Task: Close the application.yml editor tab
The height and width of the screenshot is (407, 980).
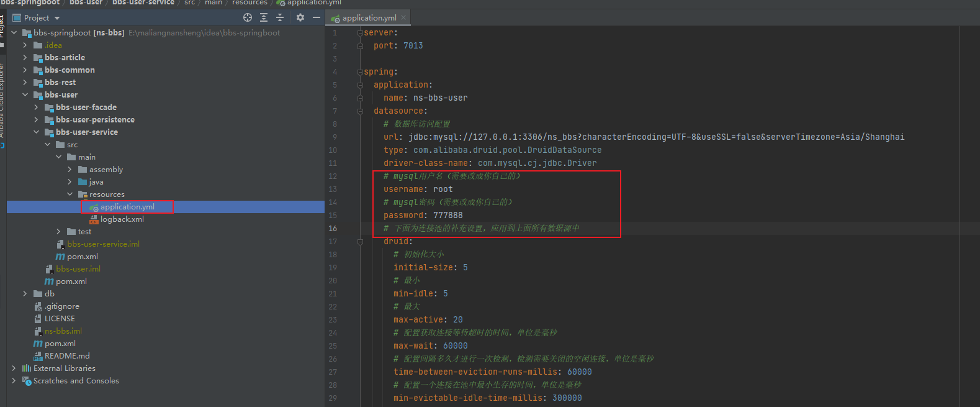Action: tap(403, 17)
